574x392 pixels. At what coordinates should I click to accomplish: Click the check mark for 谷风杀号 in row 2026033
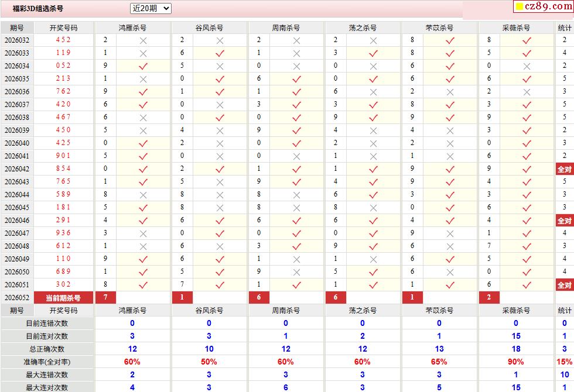click(x=220, y=53)
